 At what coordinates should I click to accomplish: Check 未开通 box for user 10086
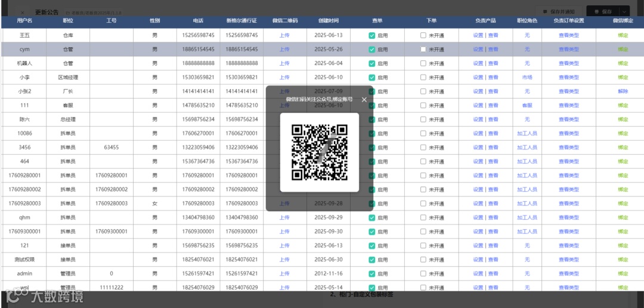[423, 133]
